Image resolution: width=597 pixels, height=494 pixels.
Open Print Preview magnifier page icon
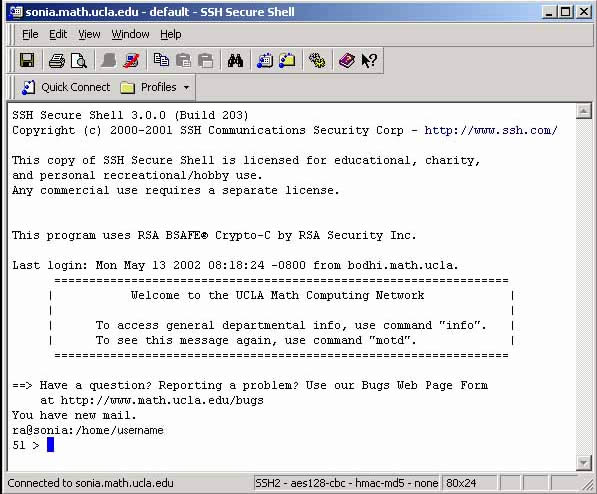tap(79, 60)
